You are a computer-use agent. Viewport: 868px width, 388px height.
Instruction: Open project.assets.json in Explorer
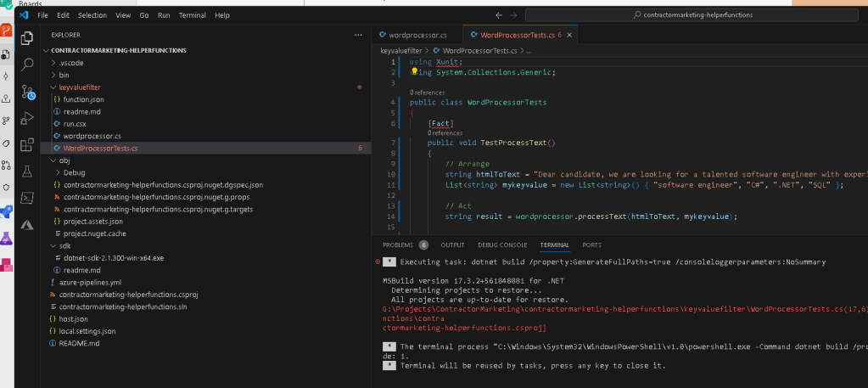pos(93,221)
